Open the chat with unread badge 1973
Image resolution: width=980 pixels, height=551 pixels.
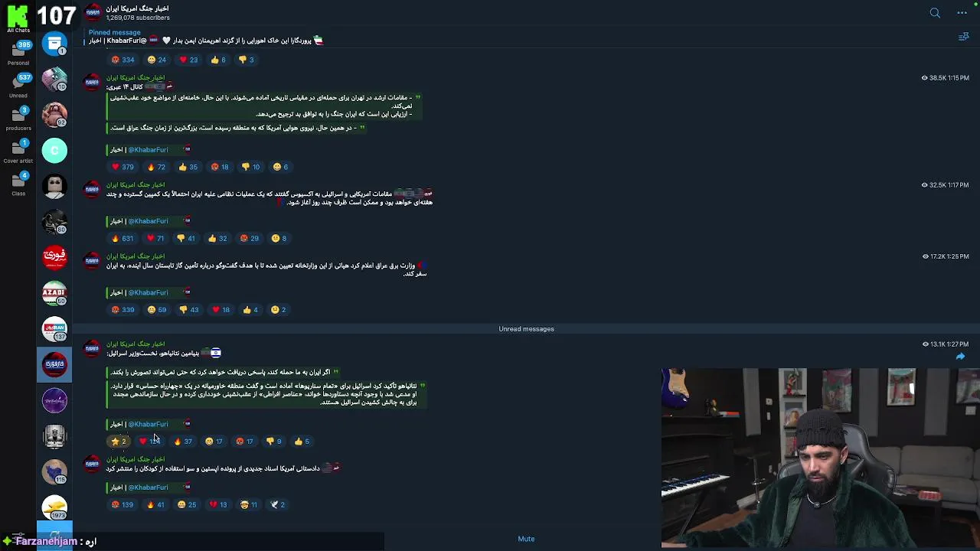pyautogui.click(x=54, y=507)
